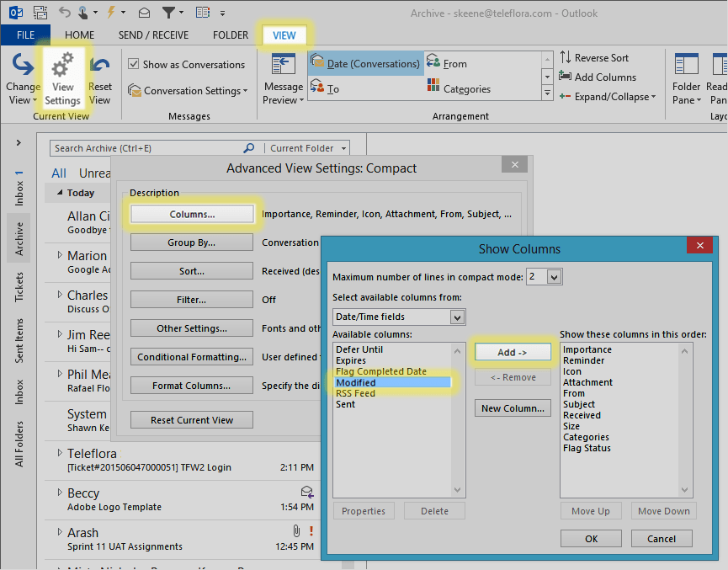Open the Change View gallery
This screenshot has width=728, height=570.
22,79
